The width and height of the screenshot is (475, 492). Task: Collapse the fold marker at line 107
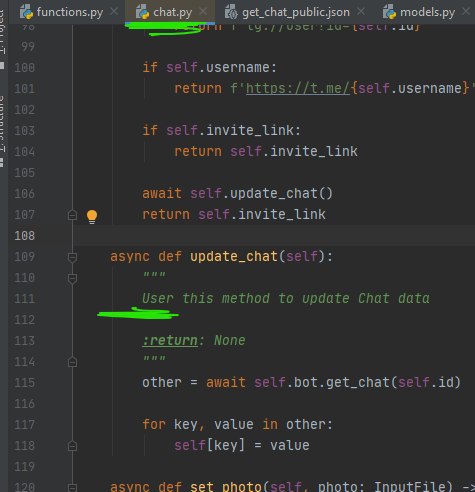[72, 215]
